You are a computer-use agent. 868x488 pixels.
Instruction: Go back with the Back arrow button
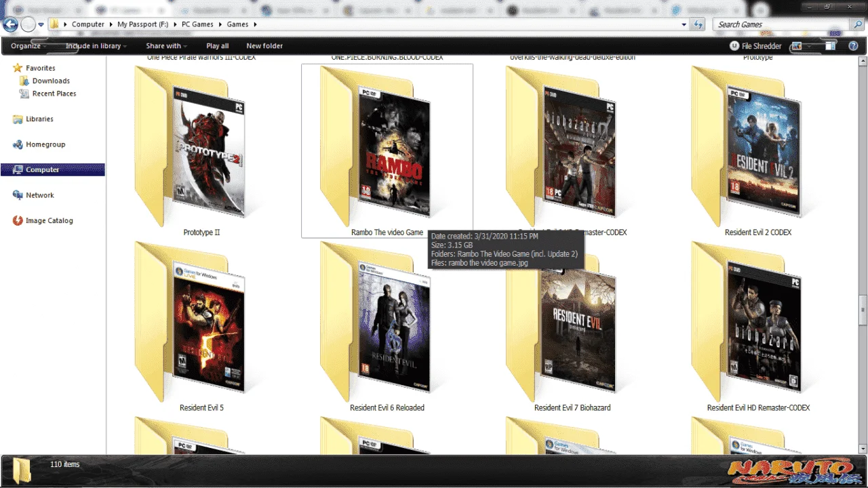pos(9,25)
